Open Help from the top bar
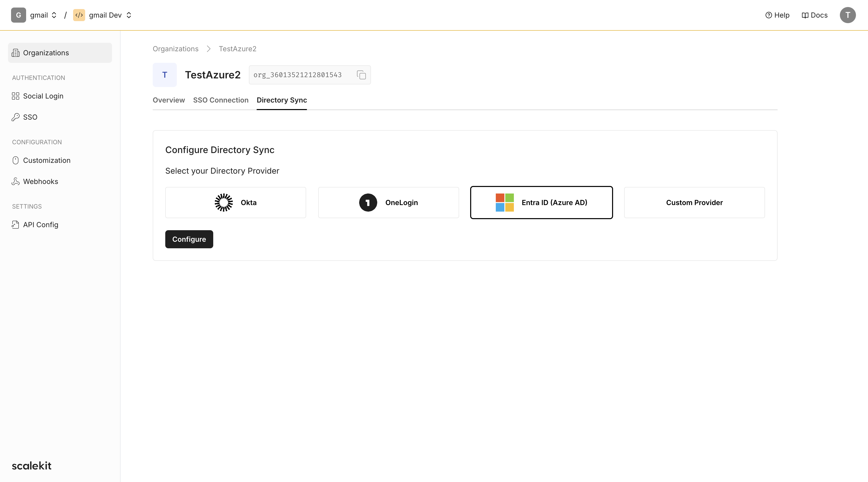Image resolution: width=868 pixels, height=482 pixels. click(777, 15)
